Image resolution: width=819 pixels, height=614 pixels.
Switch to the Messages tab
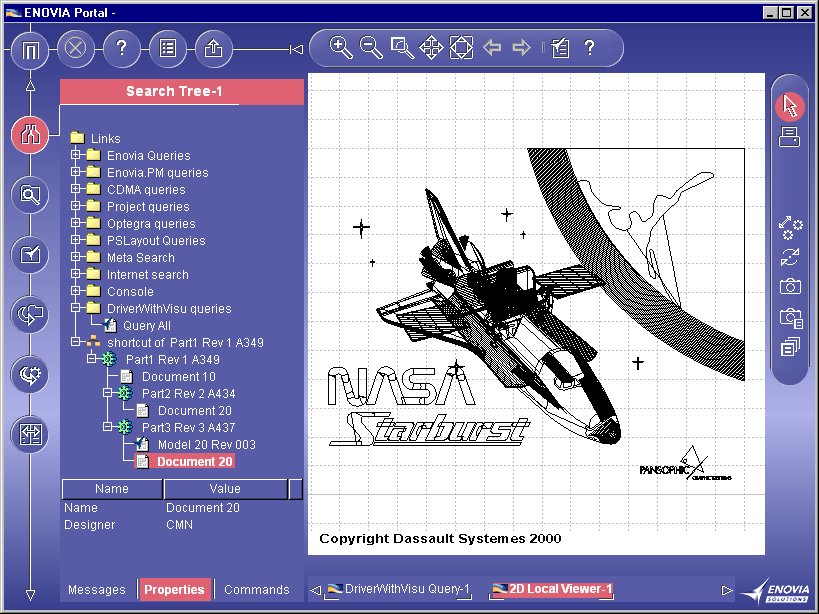97,589
